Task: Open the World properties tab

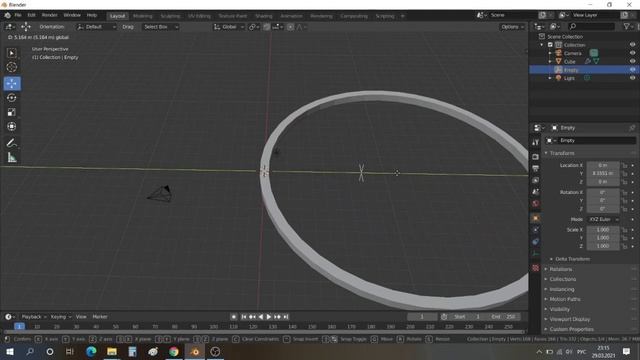Action: pyautogui.click(x=536, y=203)
